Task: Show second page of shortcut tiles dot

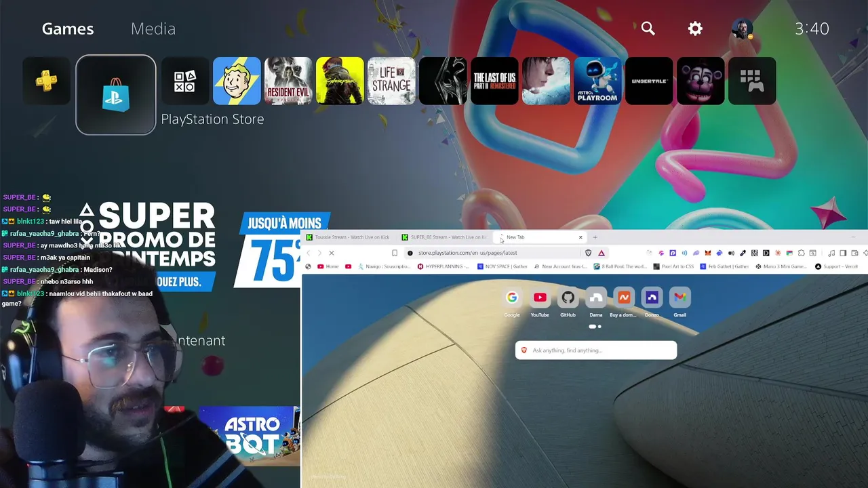Action: pos(599,327)
